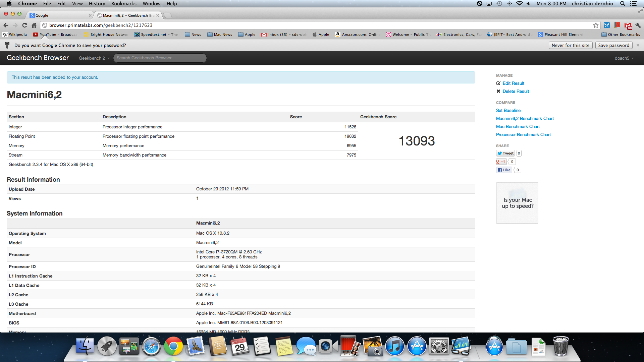This screenshot has width=644, height=362.
Task: Open the Chrome wrench settings icon
Action: [638, 25]
